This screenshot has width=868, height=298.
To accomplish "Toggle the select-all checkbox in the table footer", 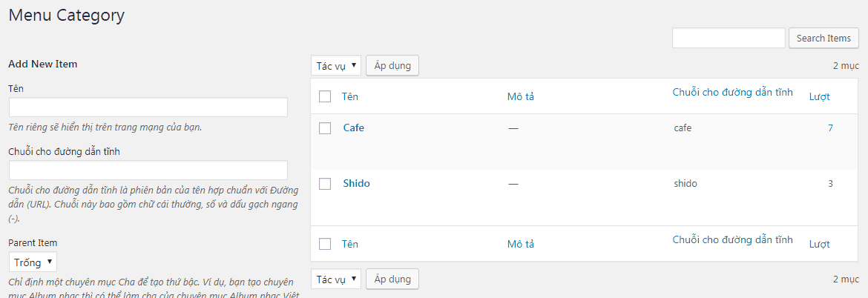I will click(x=324, y=244).
